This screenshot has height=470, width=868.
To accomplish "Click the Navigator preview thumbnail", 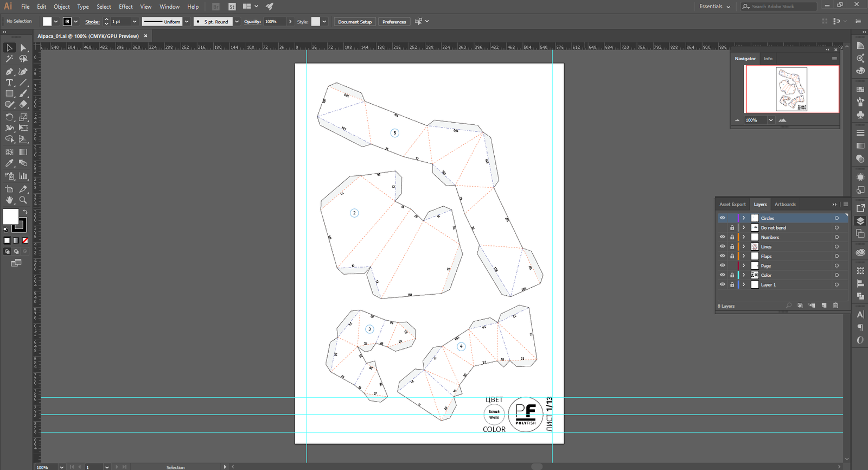I will (x=792, y=89).
